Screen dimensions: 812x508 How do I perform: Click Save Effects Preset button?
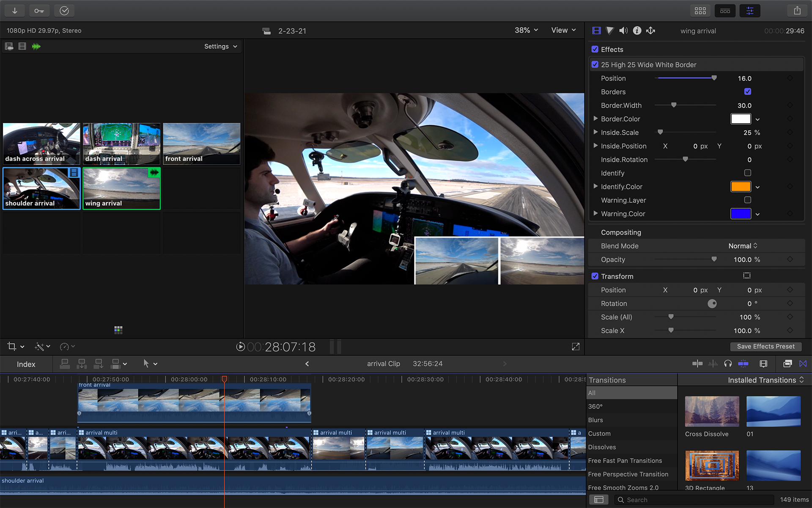click(x=765, y=346)
